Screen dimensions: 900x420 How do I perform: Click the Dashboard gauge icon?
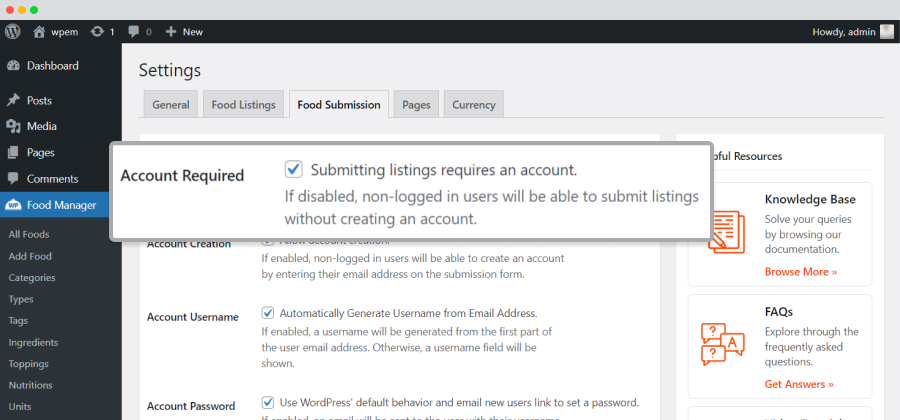13,66
